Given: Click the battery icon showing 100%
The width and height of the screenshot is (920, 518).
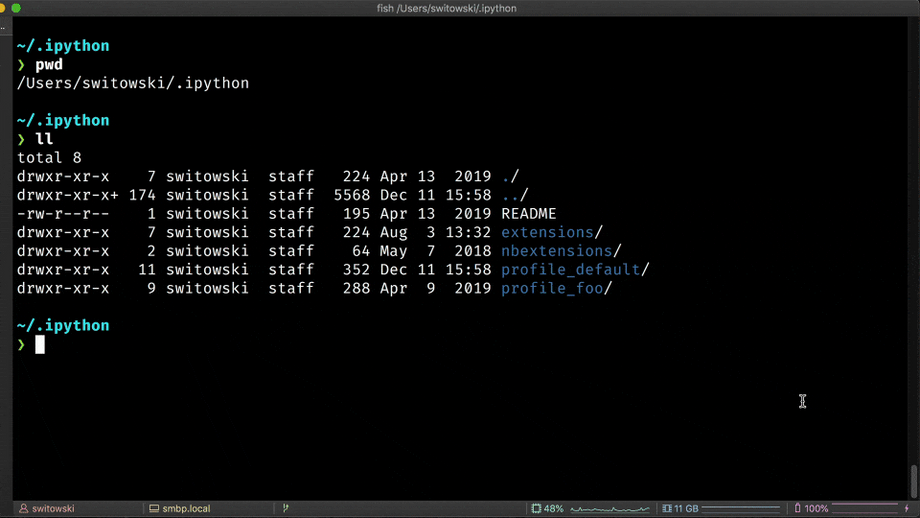Looking at the screenshot, I should click(x=797, y=509).
